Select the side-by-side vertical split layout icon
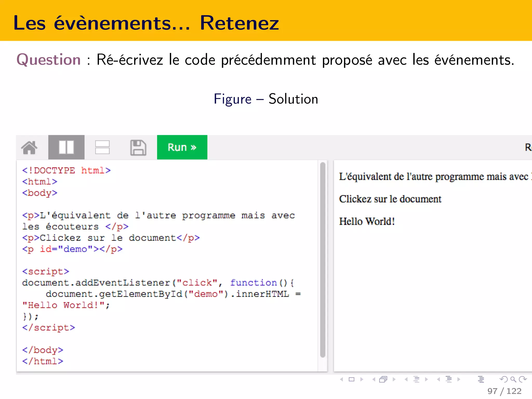The width and height of the screenshot is (532, 399). pyautogui.click(x=66, y=147)
